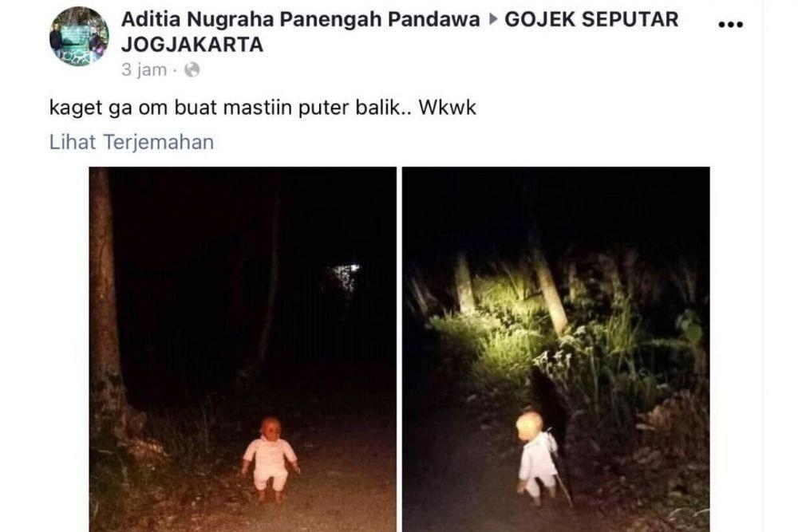Click the JOGJAKARTA word under the name
798x532 pixels.
click(192, 45)
